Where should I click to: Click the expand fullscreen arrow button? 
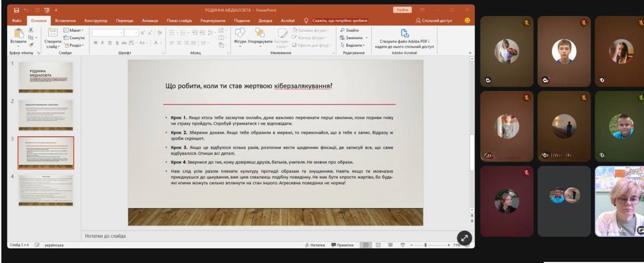point(464,238)
